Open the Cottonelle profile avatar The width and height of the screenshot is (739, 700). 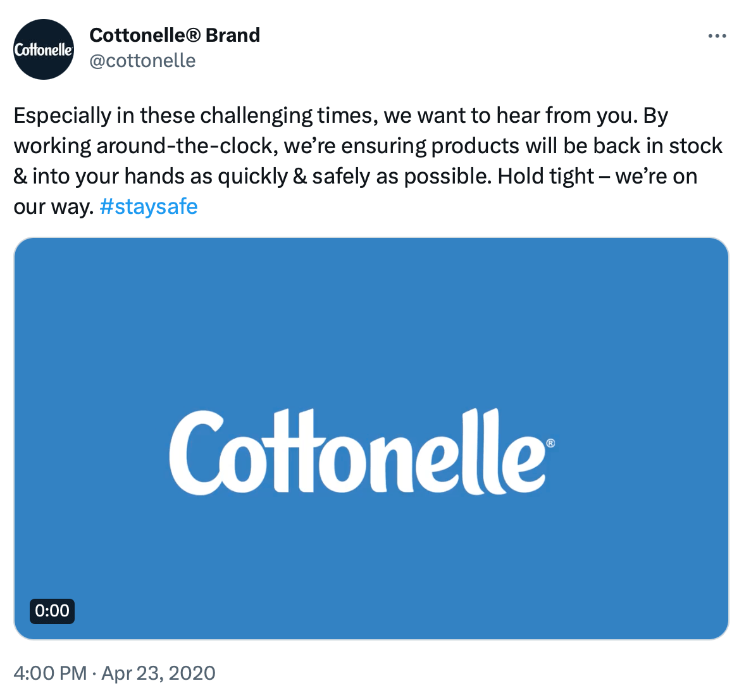(x=44, y=49)
